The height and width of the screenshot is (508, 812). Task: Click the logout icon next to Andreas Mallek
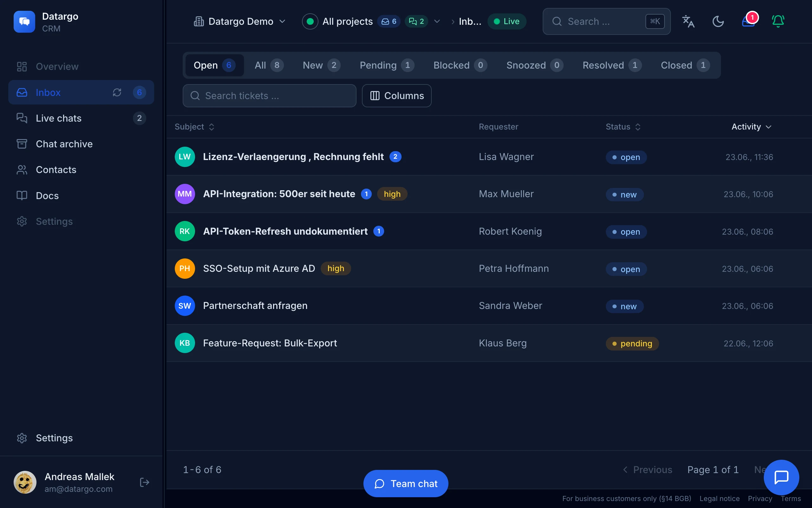144,483
